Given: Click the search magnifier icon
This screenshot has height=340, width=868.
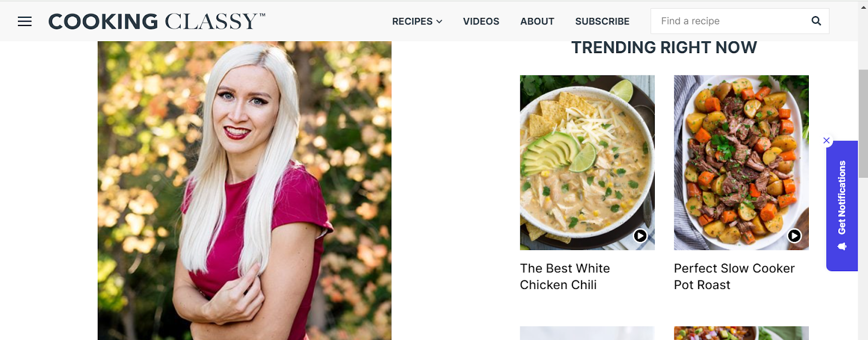Looking at the screenshot, I should click(816, 21).
